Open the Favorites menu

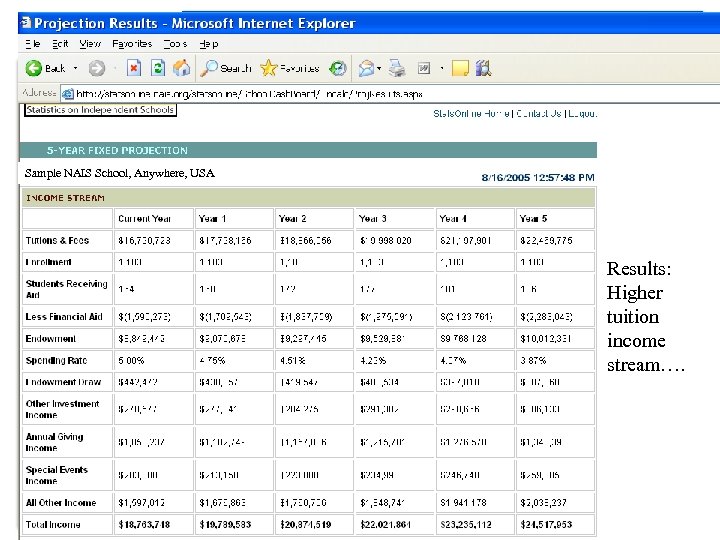132,44
